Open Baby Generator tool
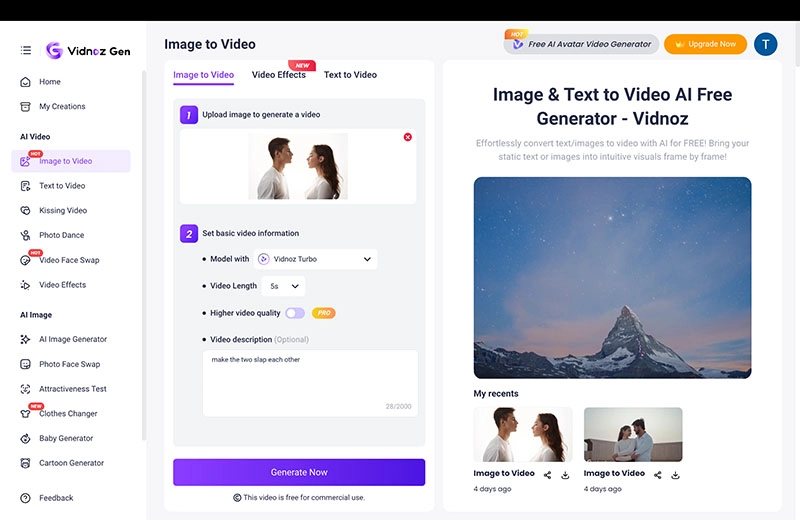800x520 pixels. point(66,438)
